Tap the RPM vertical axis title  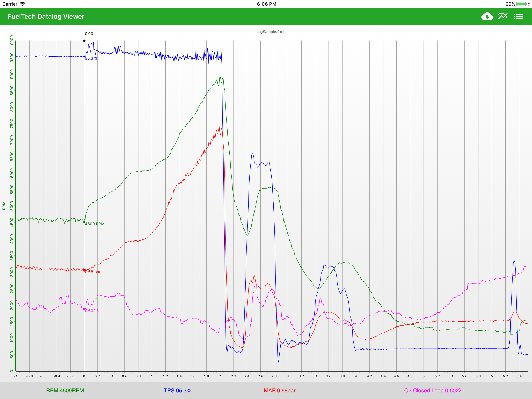coord(4,206)
